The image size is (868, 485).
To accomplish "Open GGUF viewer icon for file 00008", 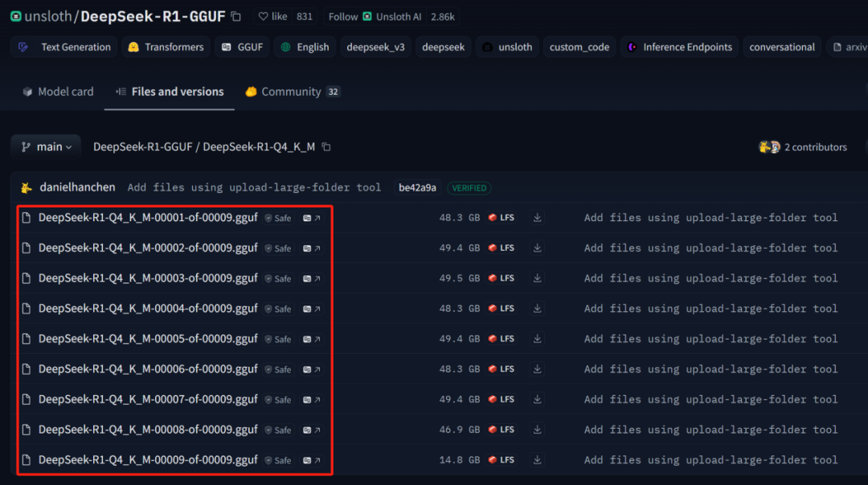I will click(312, 430).
